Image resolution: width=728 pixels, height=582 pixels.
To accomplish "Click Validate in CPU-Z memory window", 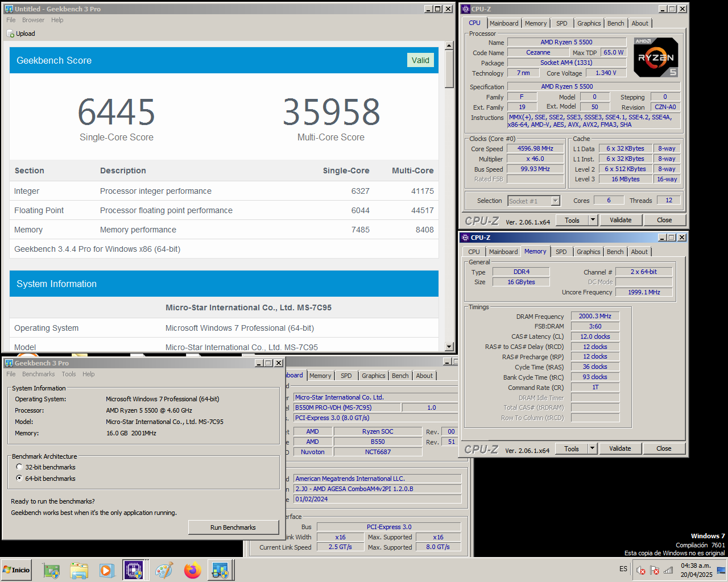I will click(620, 448).
